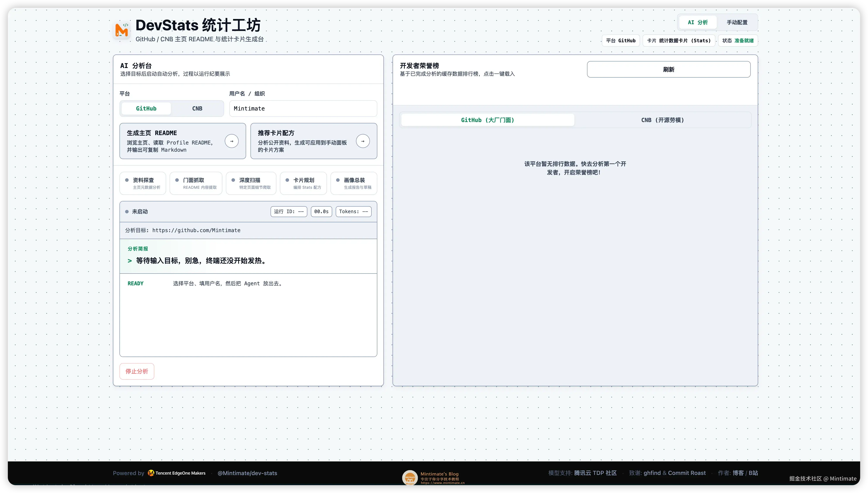This screenshot has height=493, width=868.
Task: Select GitHub platform toggle
Action: tap(146, 108)
